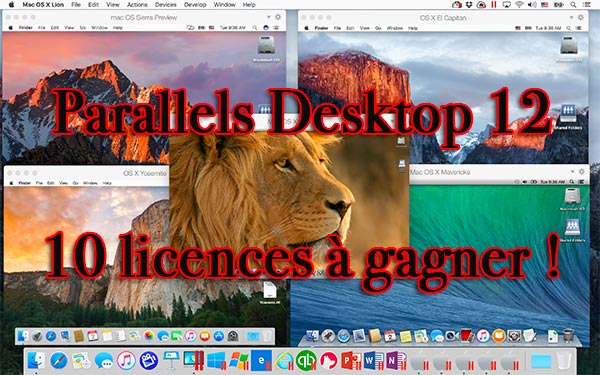Open App Store in the Yosemite window Dock
The height and width of the screenshot is (375, 600).
(218, 336)
